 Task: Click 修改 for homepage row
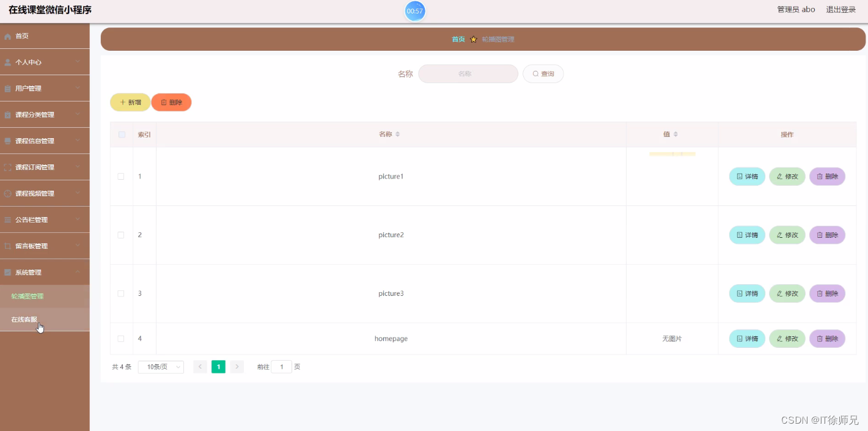point(787,339)
